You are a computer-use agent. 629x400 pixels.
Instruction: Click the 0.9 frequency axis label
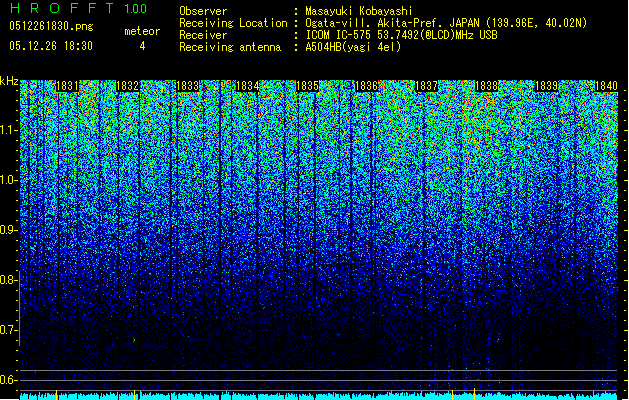pyautogui.click(x=9, y=230)
